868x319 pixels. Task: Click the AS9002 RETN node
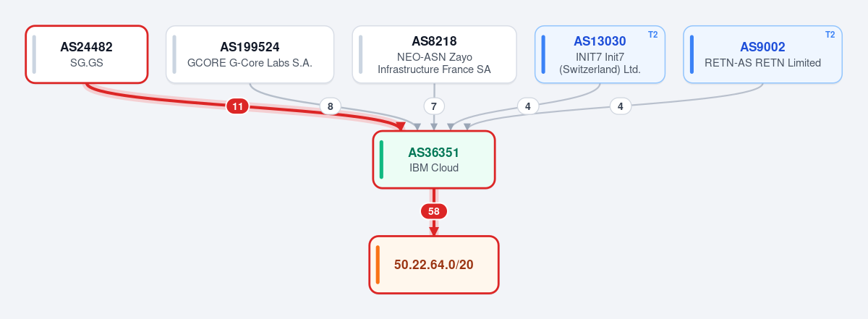point(762,54)
